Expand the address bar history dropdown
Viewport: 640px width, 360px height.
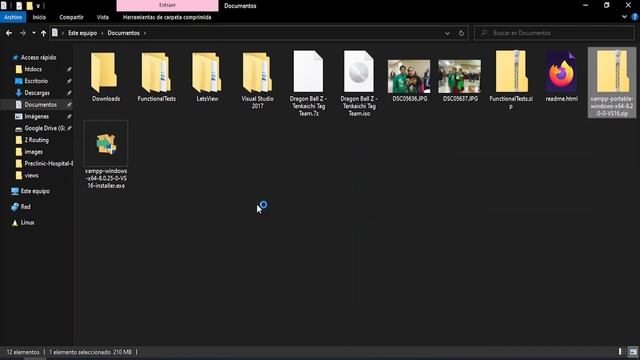[447, 33]
